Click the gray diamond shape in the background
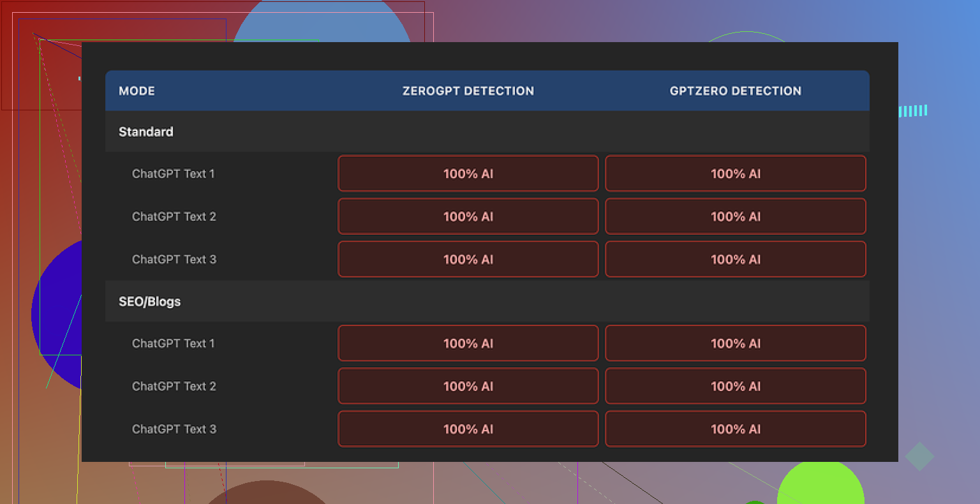The image size is (980, 504). click(919, 456)
